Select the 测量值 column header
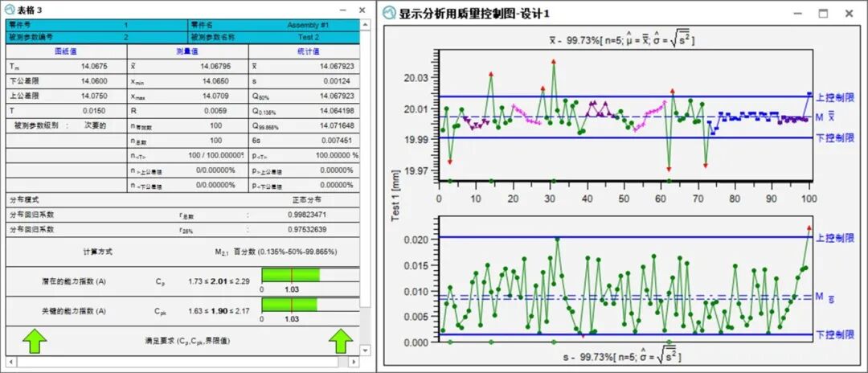The height and width of the screenshot is (373, 868). click(x=187, y=51)
